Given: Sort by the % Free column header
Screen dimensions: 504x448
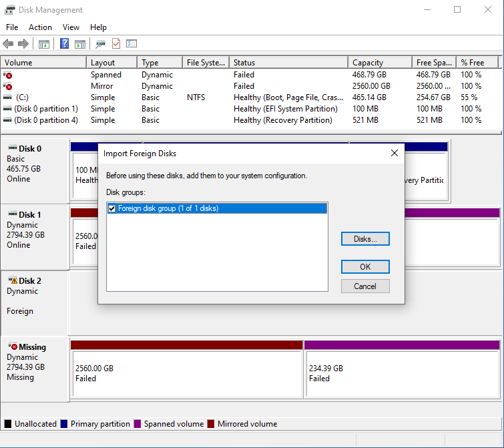Looking at the screenshot, I should click(x=477, y=62).
